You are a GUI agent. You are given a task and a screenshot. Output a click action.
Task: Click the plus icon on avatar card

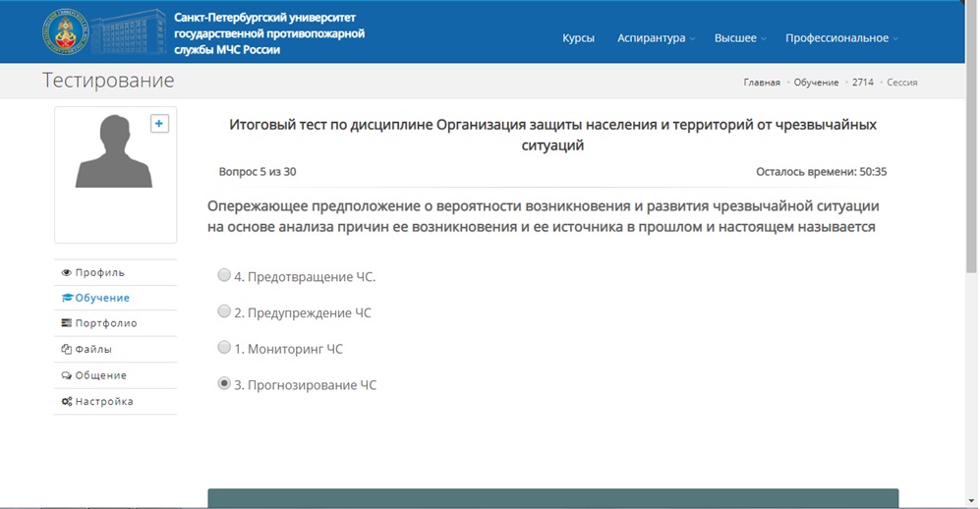tap(159, 123)
